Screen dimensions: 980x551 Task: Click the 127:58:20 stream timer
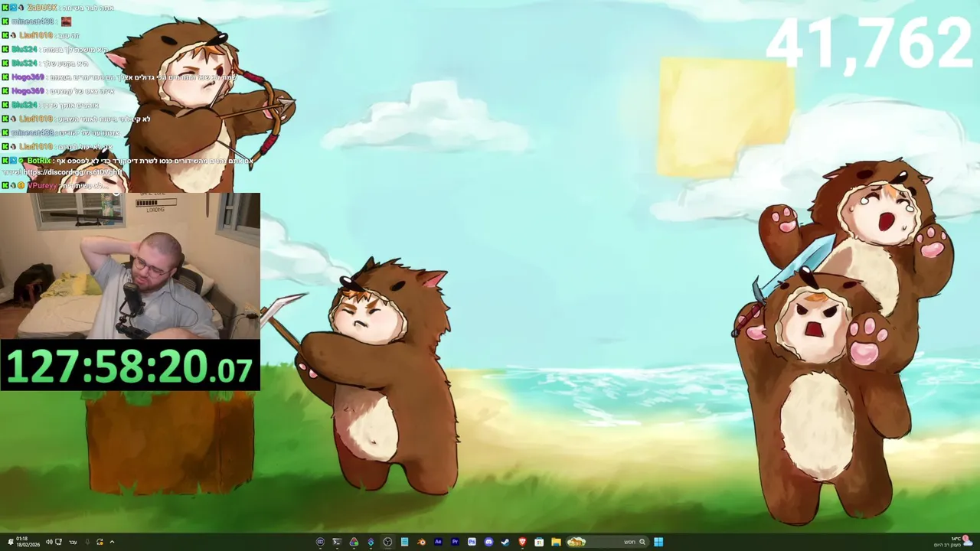[130, 366]
